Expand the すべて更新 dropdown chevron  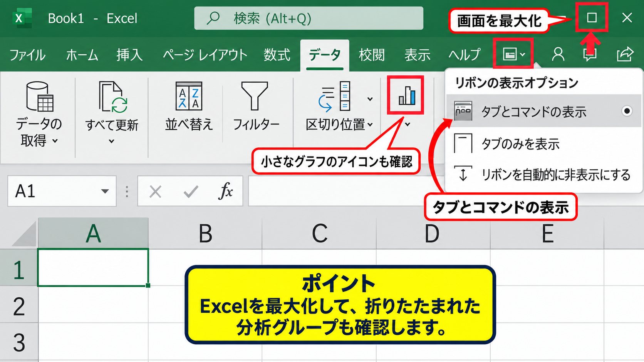tap(111, 141)
